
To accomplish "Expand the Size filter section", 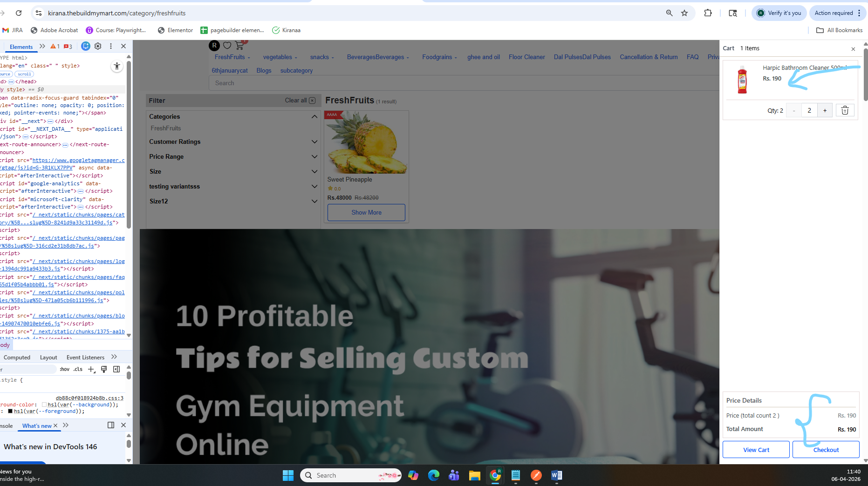I will [314, 171].
